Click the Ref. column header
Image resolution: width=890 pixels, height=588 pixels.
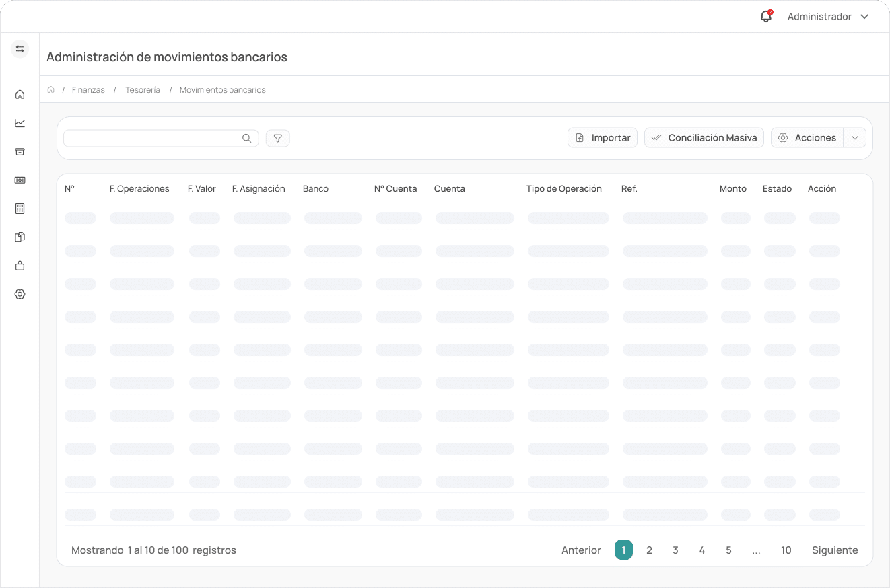click(x=629, y=188)
